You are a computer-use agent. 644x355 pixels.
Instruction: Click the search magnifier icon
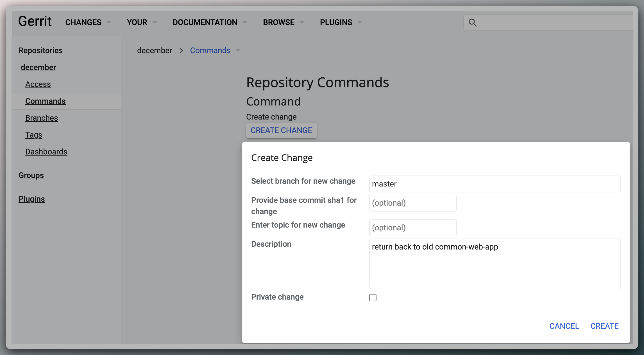(473, 23)
